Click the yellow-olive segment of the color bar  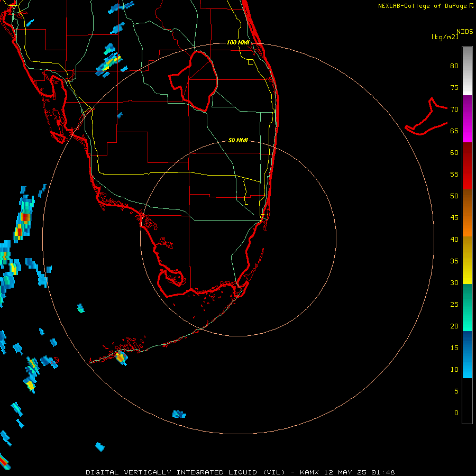467,260
